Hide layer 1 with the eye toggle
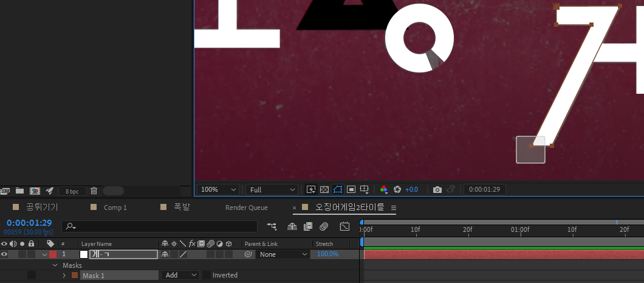644x283 pixels. tap(4, 254)
